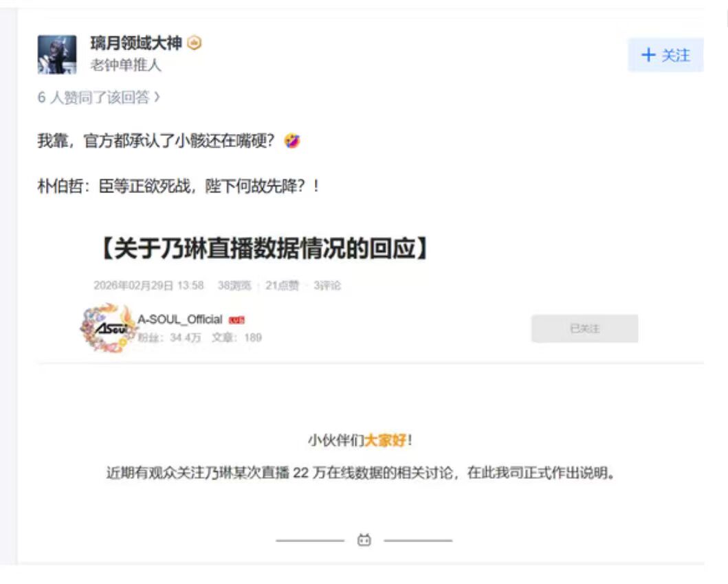This screenshot has height=584, width=728.
Task: Open the A-SOUL logo avatar
Action: 108,328
